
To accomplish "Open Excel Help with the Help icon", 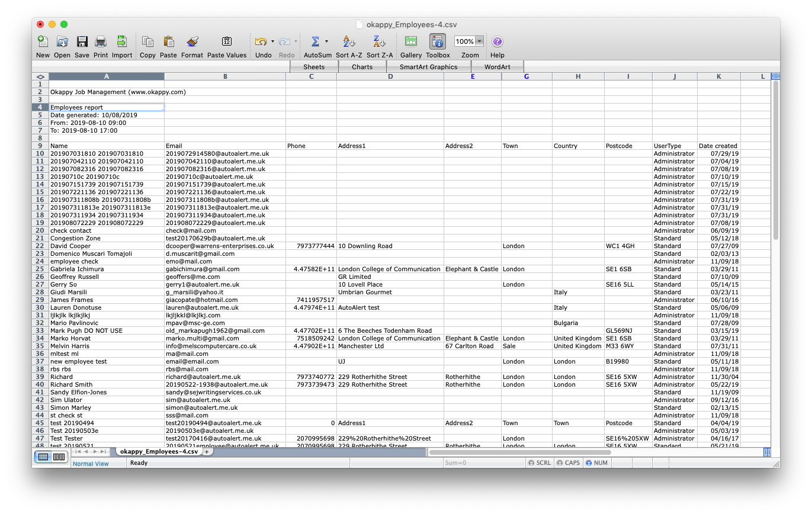I will pos(497,41).
